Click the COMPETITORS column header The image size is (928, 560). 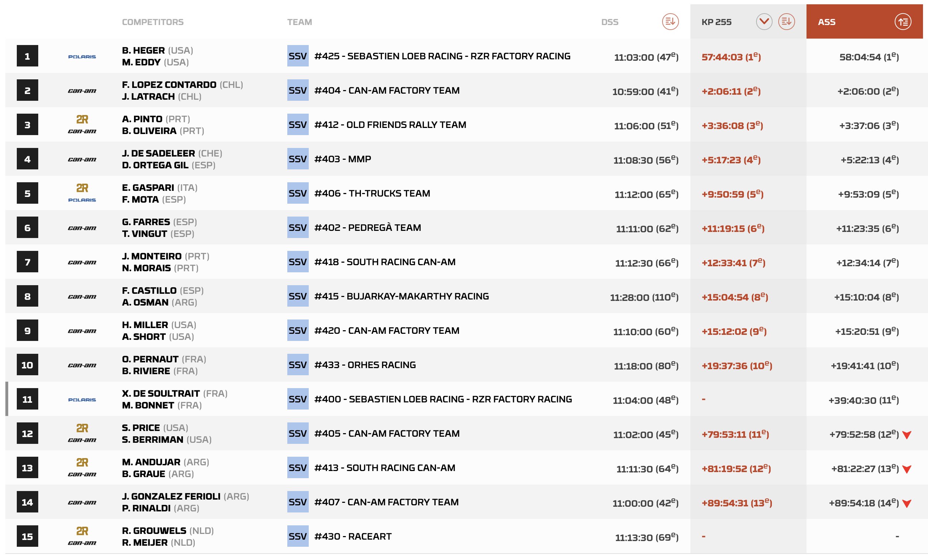tap(153, 22)
